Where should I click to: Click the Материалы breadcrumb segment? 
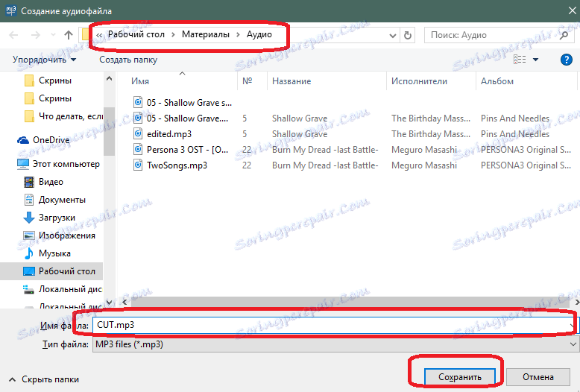pyautogui.click(x=206, y=34)
